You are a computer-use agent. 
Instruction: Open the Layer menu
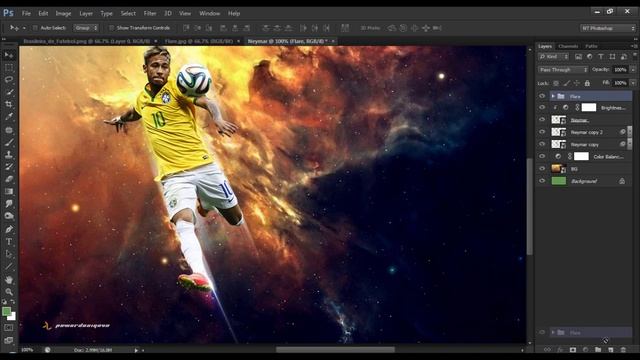(86, 13)
